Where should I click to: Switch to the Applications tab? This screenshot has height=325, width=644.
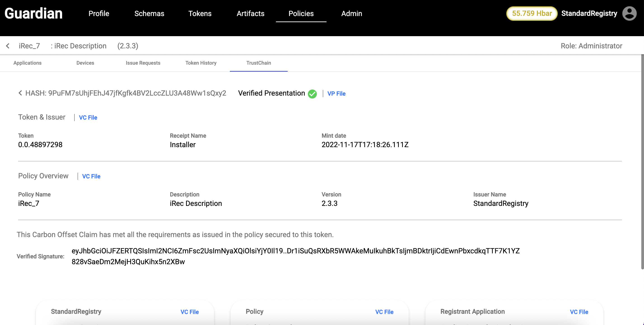(x=28, y=63)
